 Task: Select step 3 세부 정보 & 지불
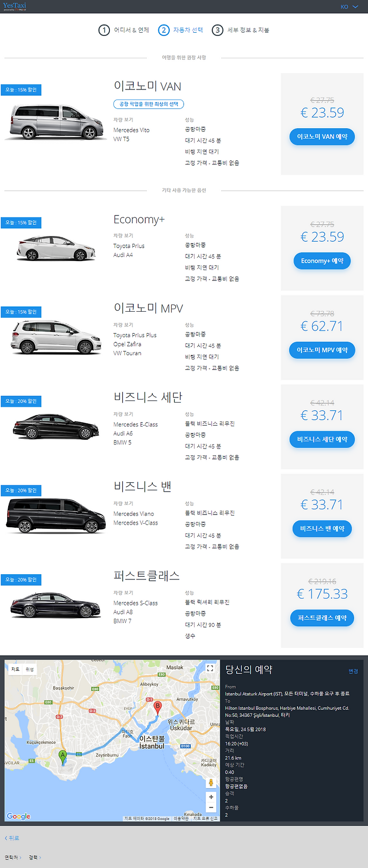[x=240, y=30]
